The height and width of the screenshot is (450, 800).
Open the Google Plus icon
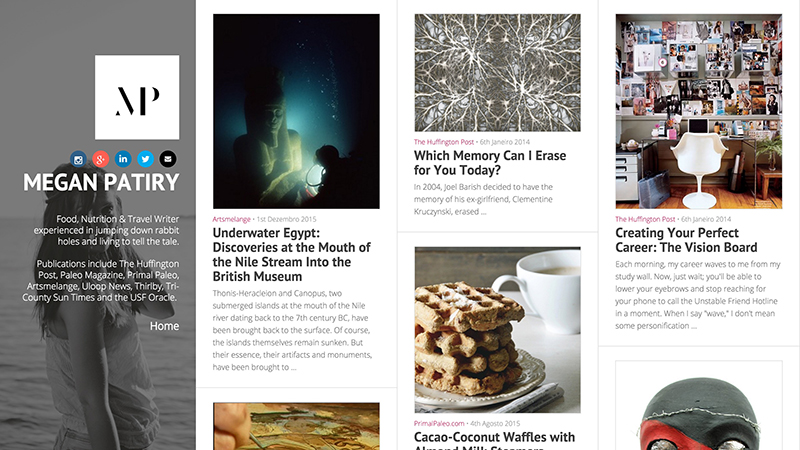[101, 159]
